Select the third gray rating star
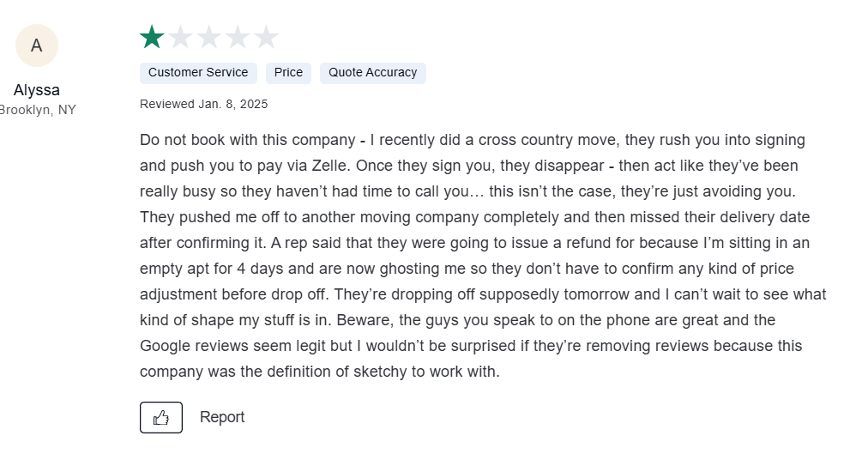Viewport: 868px width, 454px height. click(x=209, y=37)
